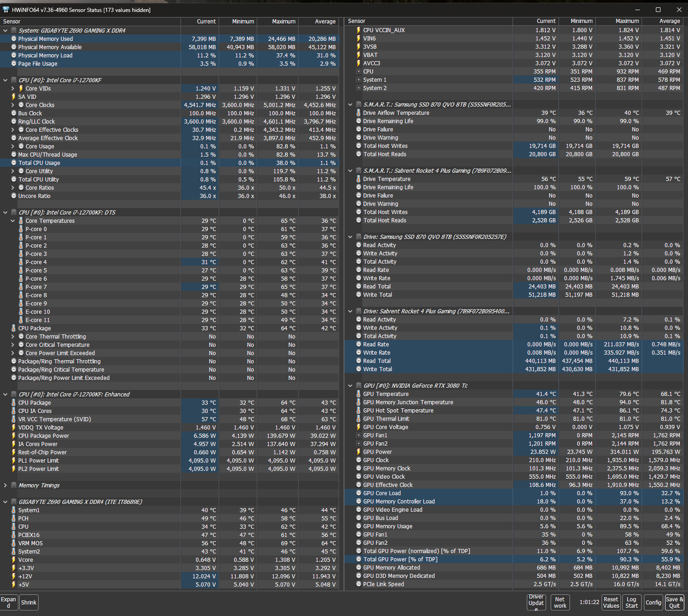Image resolution: width=688 pixels, height=616 pixels.
Task: Click the bolt icon beside Vcore
Action: coord(14,560)
